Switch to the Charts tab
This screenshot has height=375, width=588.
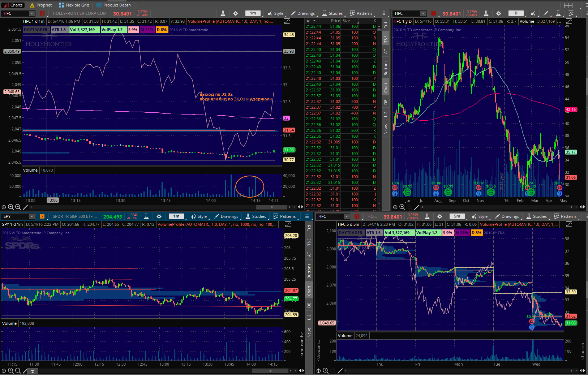tap(13, 5)
